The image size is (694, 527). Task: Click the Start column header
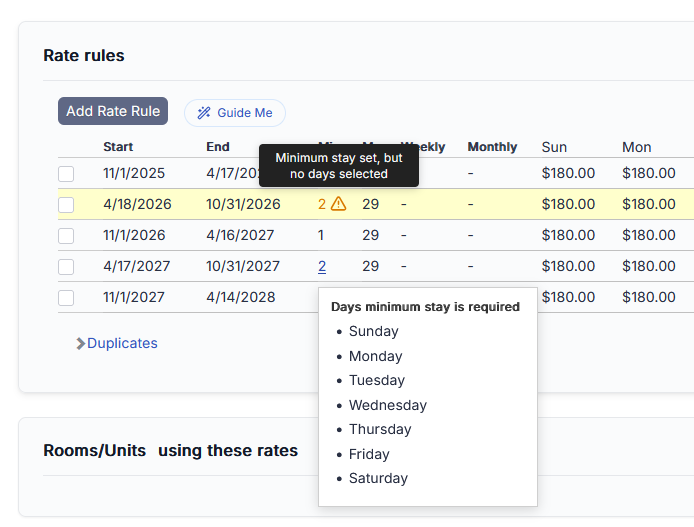tap(118, 147)
